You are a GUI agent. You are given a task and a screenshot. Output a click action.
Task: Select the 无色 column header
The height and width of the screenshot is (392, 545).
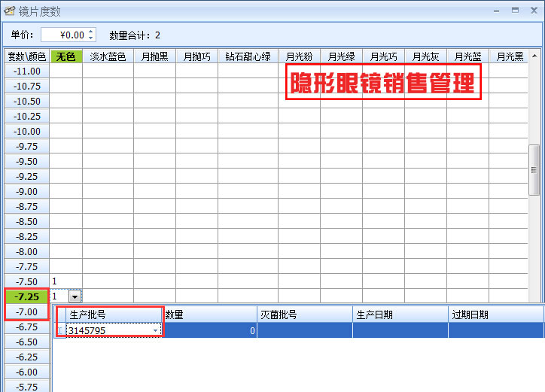pos(66,56)
